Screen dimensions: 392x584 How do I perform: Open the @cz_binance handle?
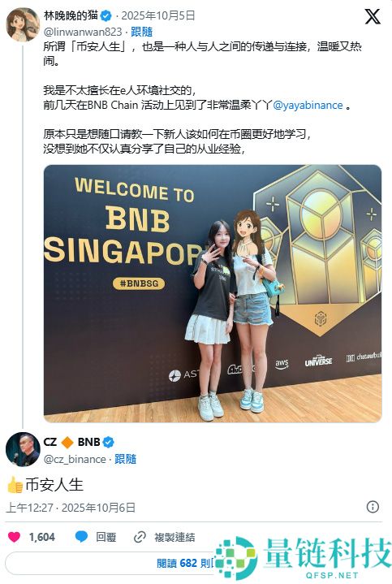coord(75,459)
